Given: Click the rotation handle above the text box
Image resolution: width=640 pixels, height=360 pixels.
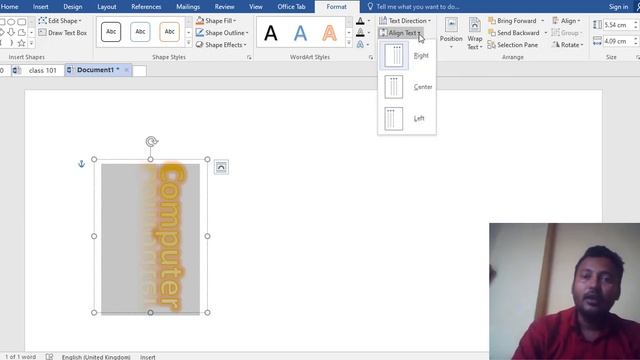Looking at the screenshot, I should click(152, 141).
